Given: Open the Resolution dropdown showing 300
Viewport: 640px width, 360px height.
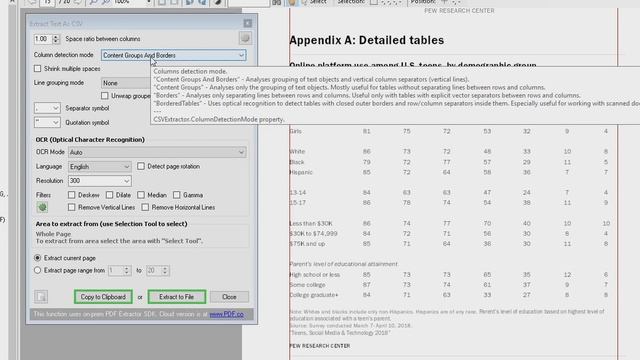Looking at the screenshot, I should point(100,181).
